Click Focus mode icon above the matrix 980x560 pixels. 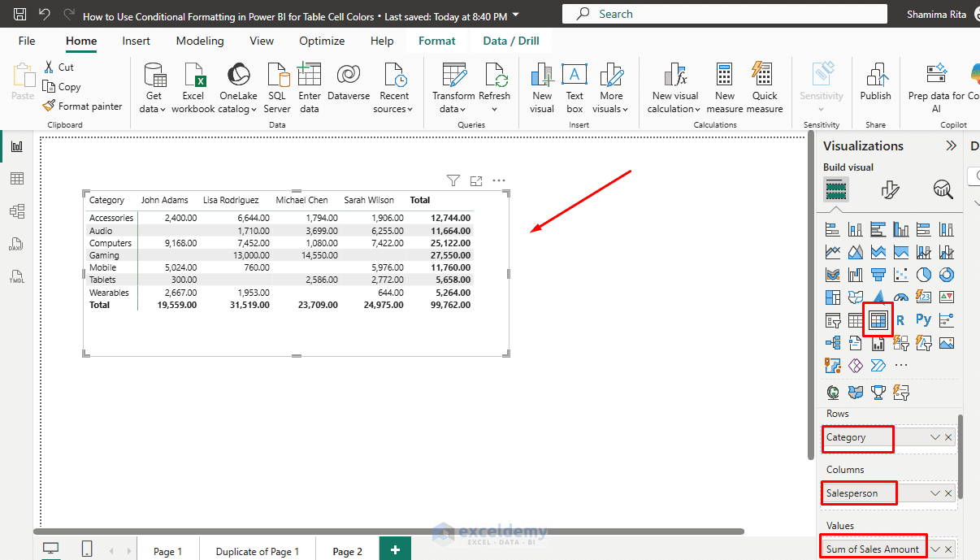(x=476, y=180)
